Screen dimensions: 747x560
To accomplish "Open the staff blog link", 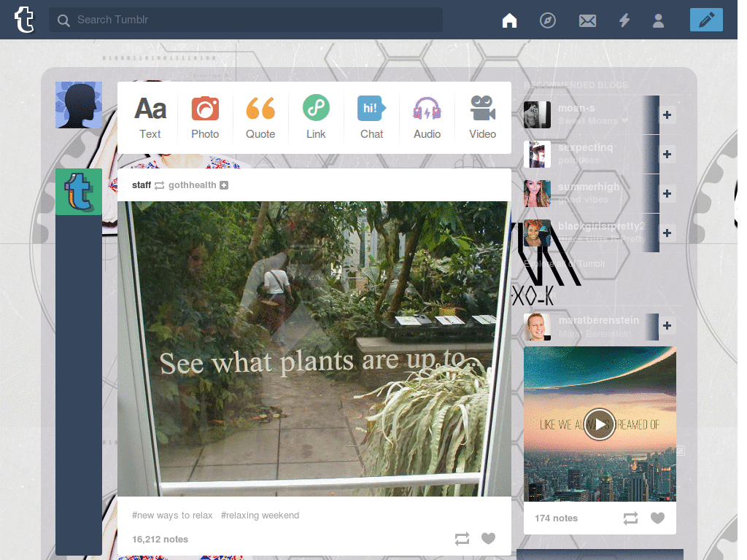I will 142,184.
